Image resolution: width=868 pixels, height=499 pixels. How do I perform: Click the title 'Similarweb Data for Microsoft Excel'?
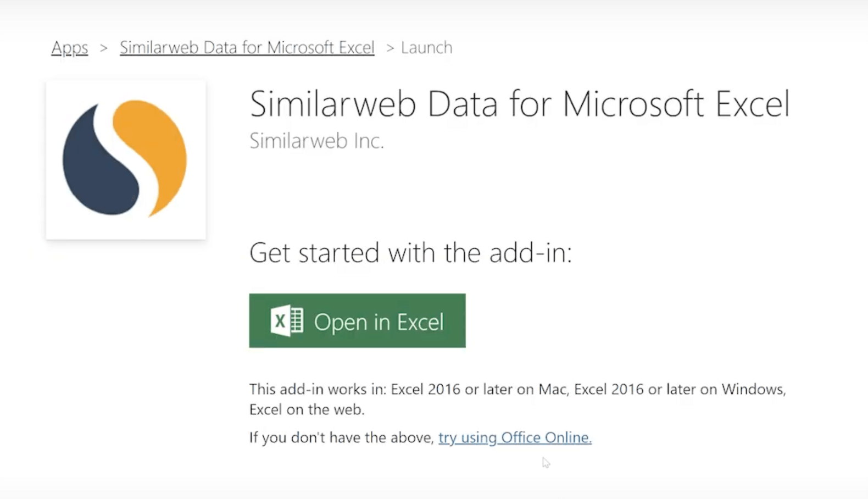[520, 104]
